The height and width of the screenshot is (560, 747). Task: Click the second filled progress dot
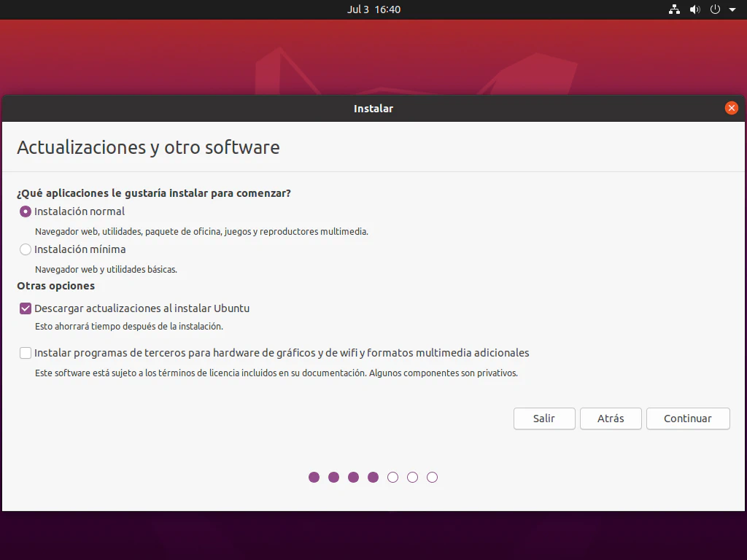pyautogui.click(x=334, y=478)
